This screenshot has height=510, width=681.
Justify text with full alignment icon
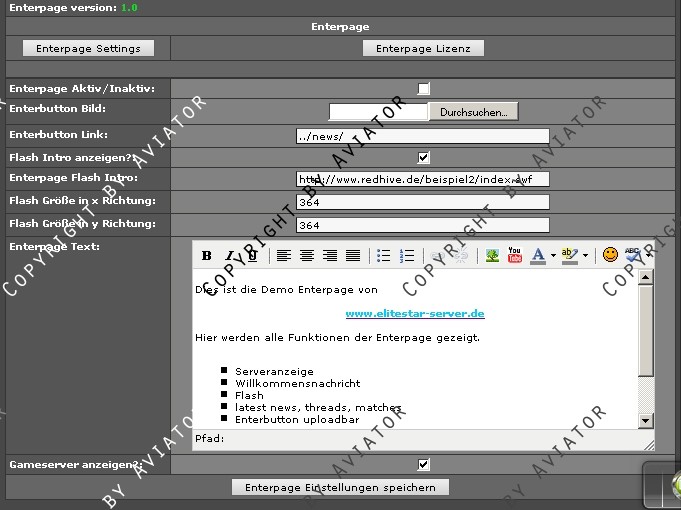pyautogui.click(x=353, y=255)
